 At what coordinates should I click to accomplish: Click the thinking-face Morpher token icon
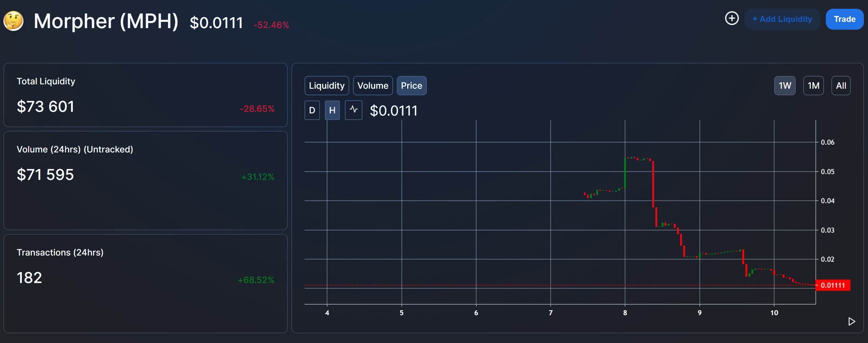13,21
